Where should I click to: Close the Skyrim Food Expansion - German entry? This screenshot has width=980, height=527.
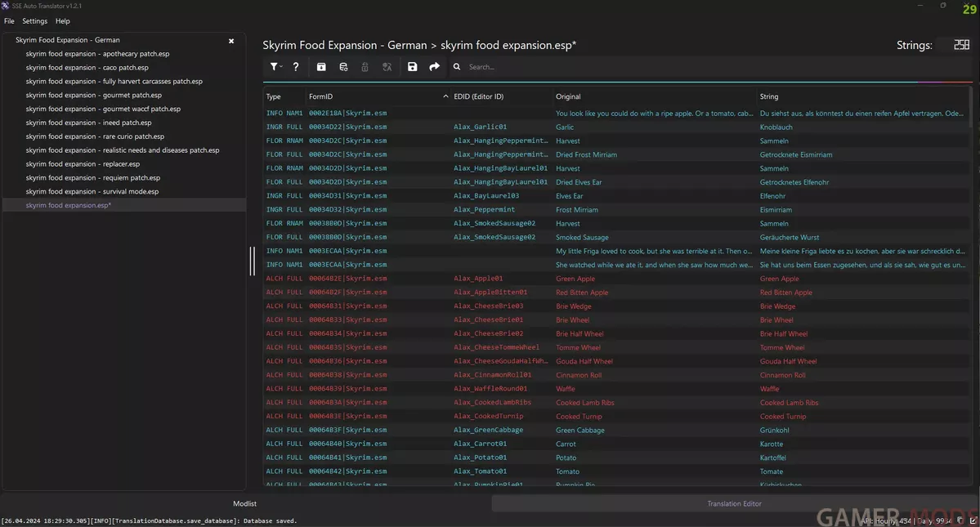click(x=231, y=40)
